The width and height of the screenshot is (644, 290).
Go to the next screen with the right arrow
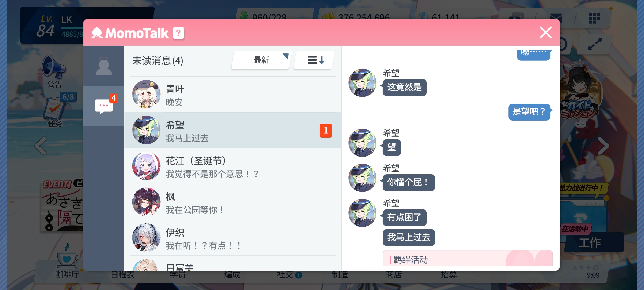[603, 146]
